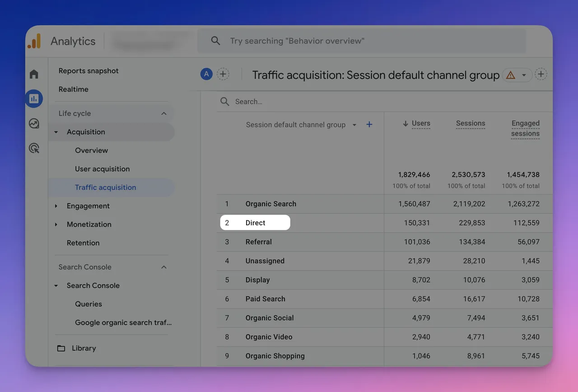
Task: Open Reports snapshot
Action: pos(89,71)
